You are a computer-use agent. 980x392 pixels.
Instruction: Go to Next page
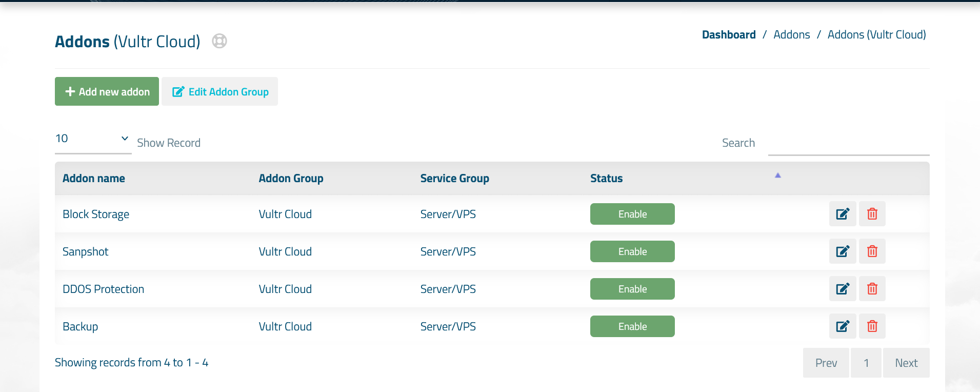click(x=906, y=363)
